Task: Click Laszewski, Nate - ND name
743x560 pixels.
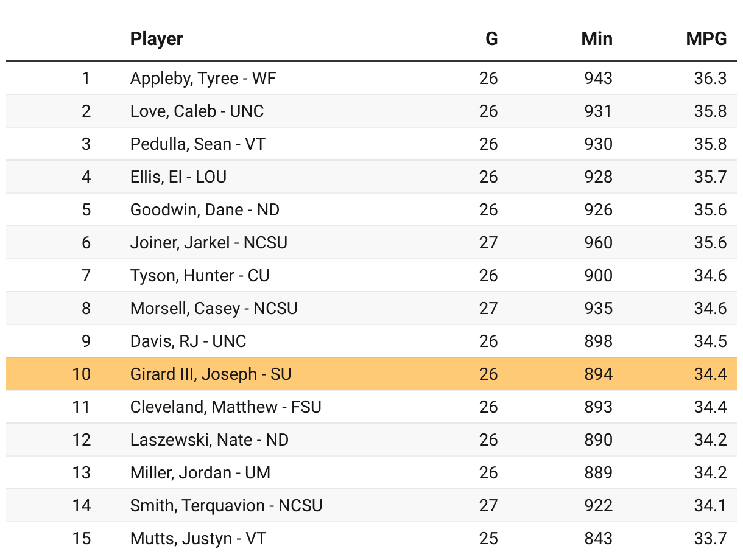Action: pos(209,440)
